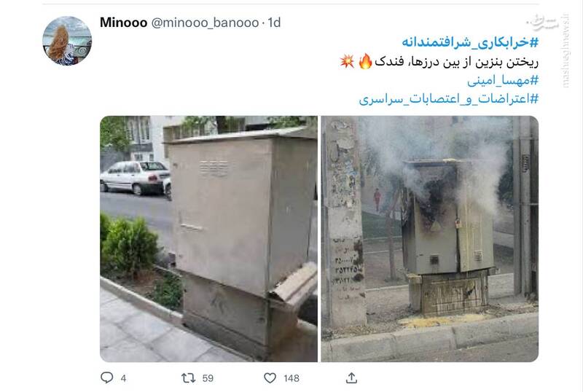Viewport: 583px width, 392px height.
Task: Click the explosion emoji in the tweet text
Action: 347,61
